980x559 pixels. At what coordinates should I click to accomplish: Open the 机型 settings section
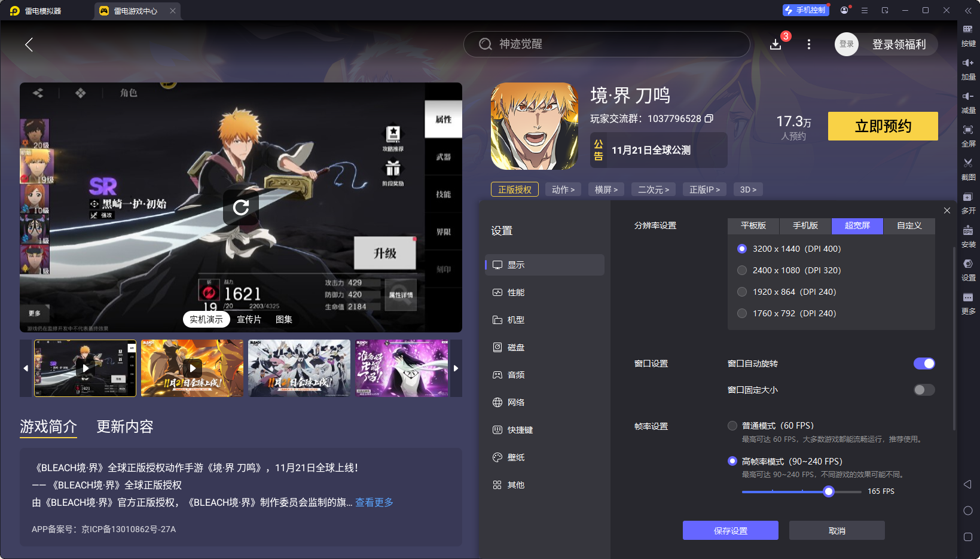point(545,320)
